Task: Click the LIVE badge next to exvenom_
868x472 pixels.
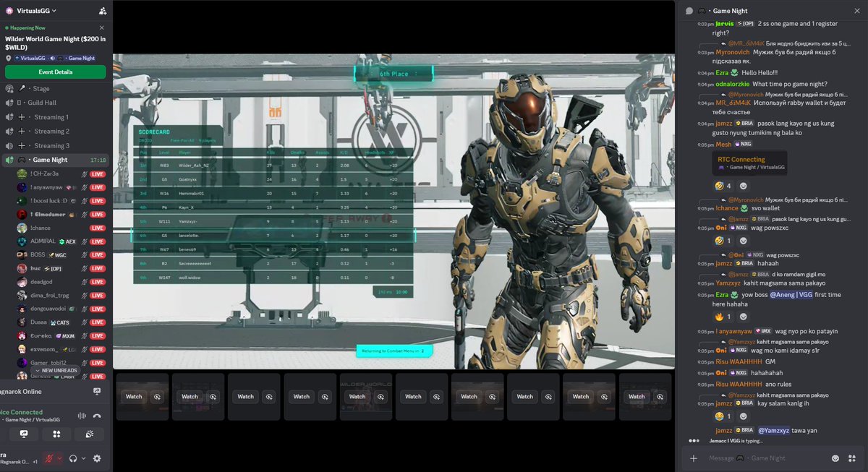Action: (98, 350)
